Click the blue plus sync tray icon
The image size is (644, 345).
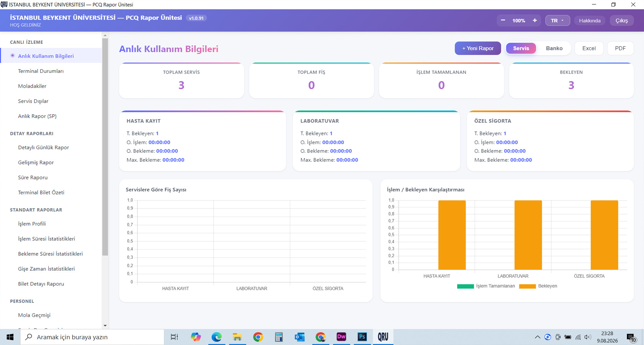coord(548,337)
